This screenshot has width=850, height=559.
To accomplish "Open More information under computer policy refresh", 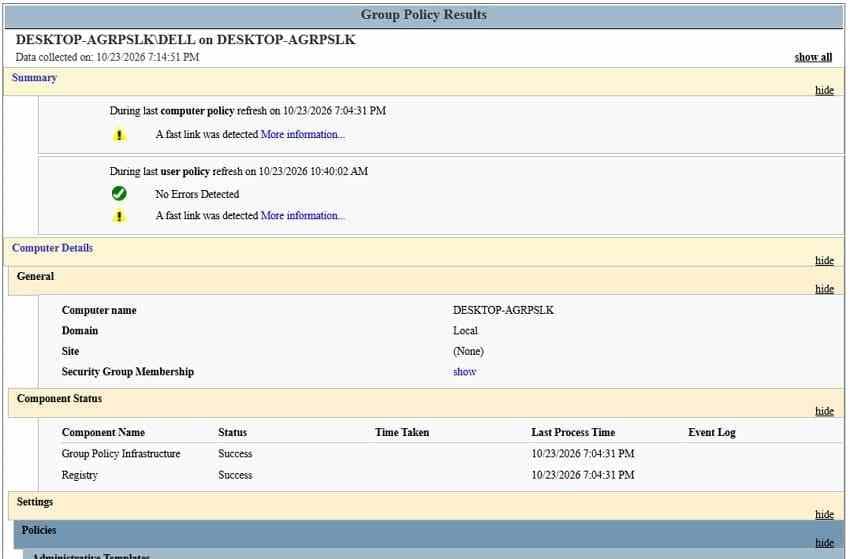I will pyautogui.click(x=302, y=134).
